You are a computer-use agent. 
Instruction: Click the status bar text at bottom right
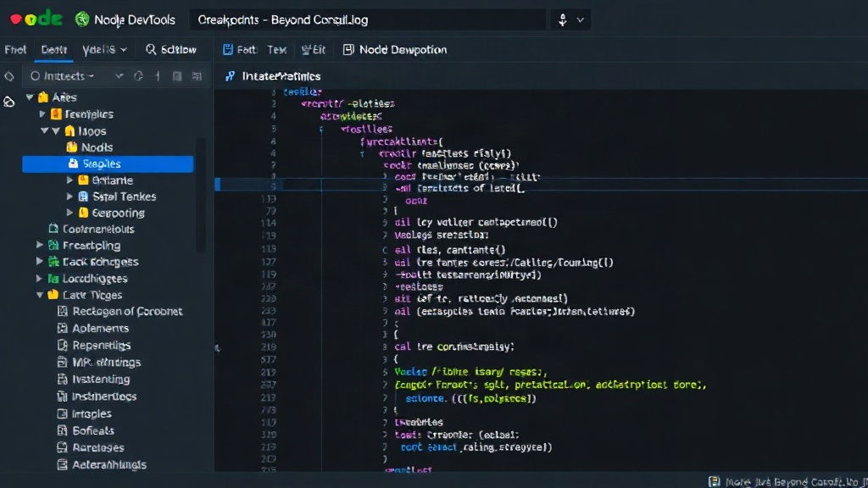795,482
